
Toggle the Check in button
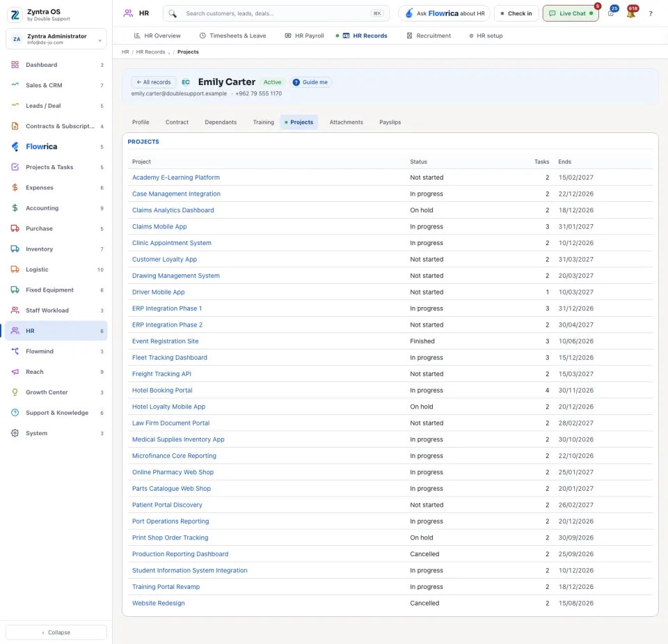click(x=516, y=14)
